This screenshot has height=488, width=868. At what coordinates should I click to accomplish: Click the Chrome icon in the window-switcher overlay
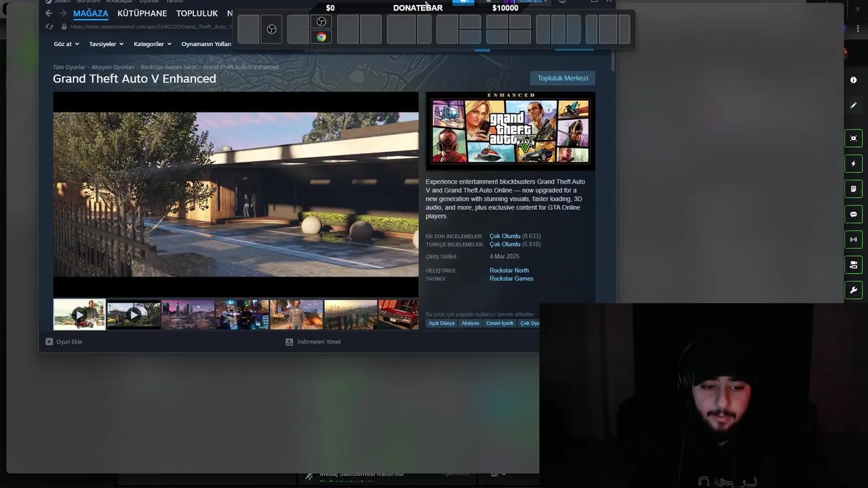[321, 37]
